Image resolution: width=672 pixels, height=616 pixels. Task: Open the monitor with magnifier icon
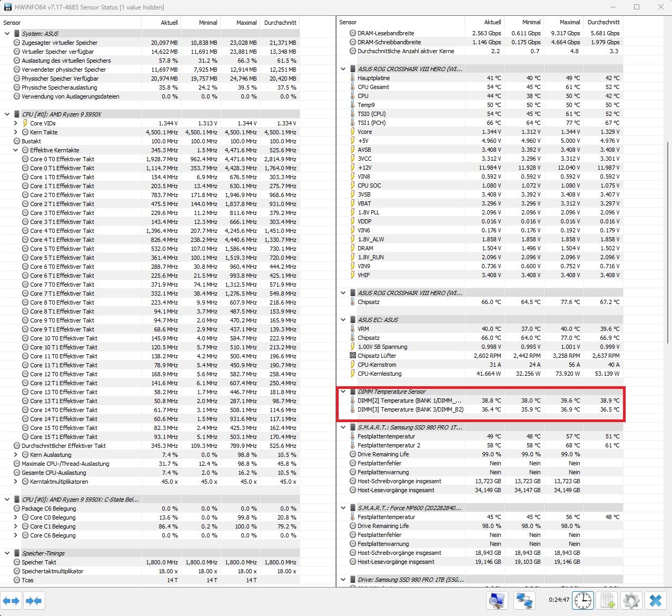point(497,600)
